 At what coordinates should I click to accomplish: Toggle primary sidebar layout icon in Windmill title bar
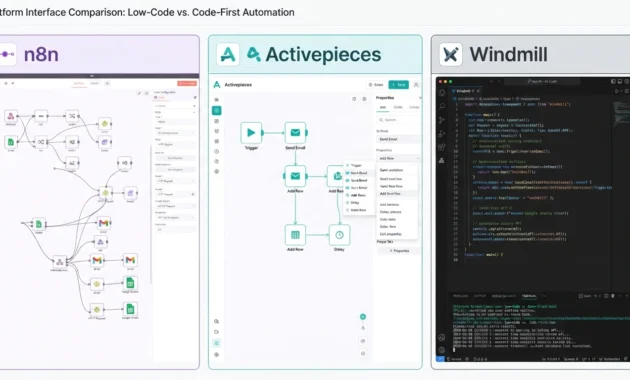(x=614, y=82)
